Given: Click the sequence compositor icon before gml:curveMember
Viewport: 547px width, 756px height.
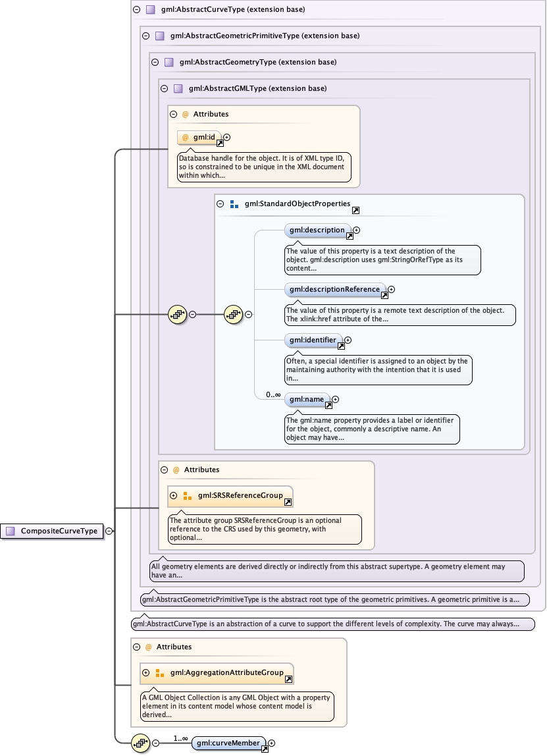Looking at the screenshot, I should [141, 743].
